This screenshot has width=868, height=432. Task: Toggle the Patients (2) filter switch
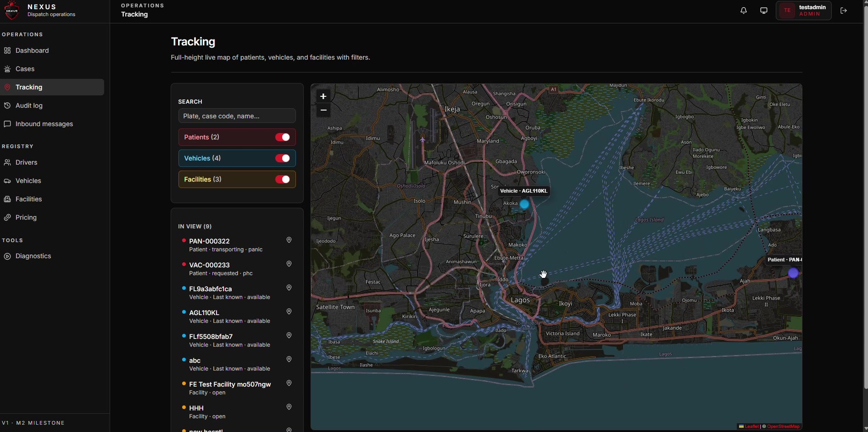point(283,138)
